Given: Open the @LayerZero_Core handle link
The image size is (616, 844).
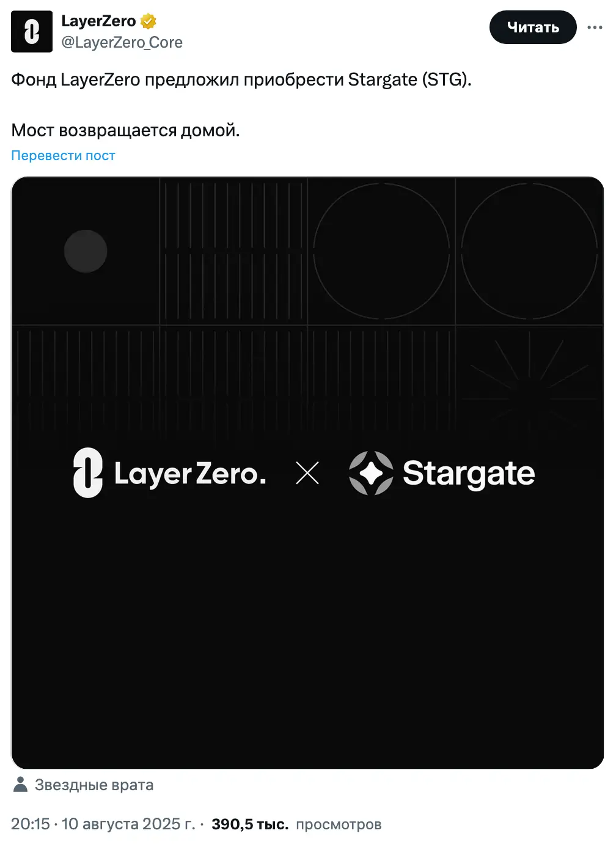Looking at the screenshot, I should 122,42.
